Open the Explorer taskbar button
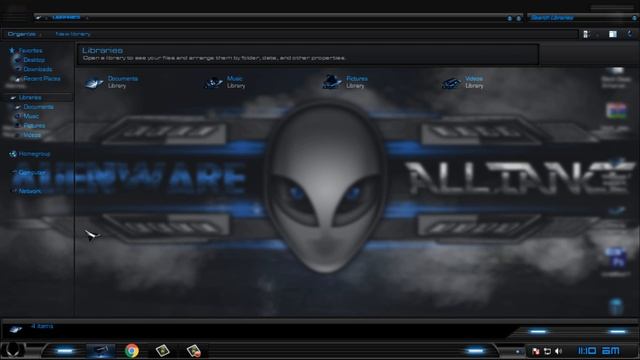 click(100, 351)
